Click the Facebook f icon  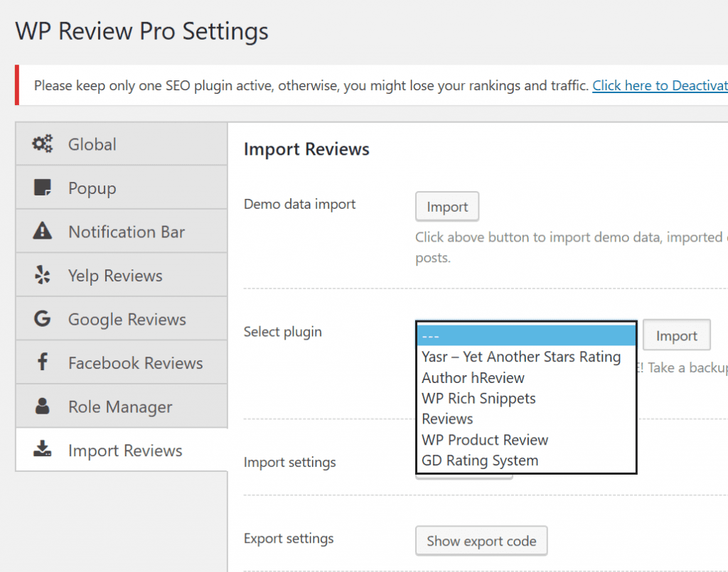pyautogui.click(x=42, y=362)
